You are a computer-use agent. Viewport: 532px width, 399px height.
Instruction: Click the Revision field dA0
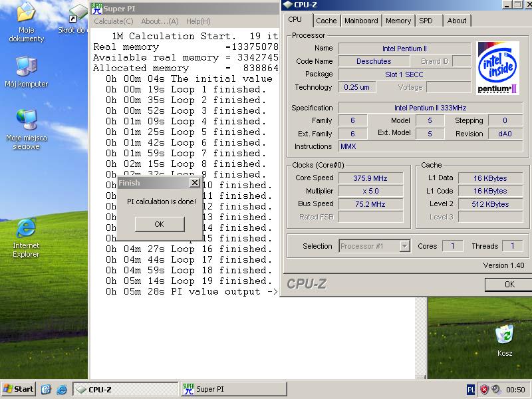(x=505, y=134)
